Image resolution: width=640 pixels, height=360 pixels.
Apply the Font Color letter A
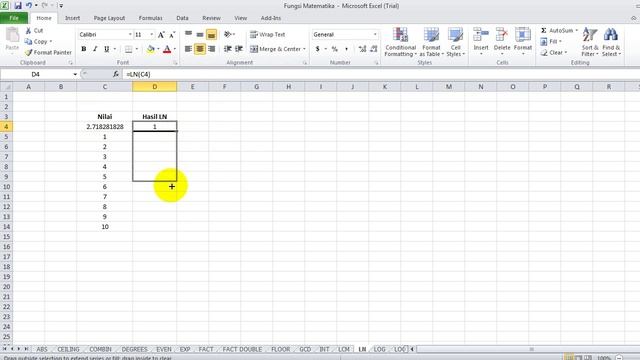coord(167,49)
